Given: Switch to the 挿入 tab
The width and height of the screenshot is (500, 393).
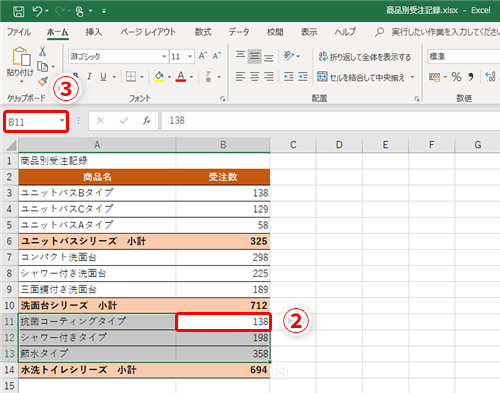Looking at the screenshot, I should coord(93,32).
